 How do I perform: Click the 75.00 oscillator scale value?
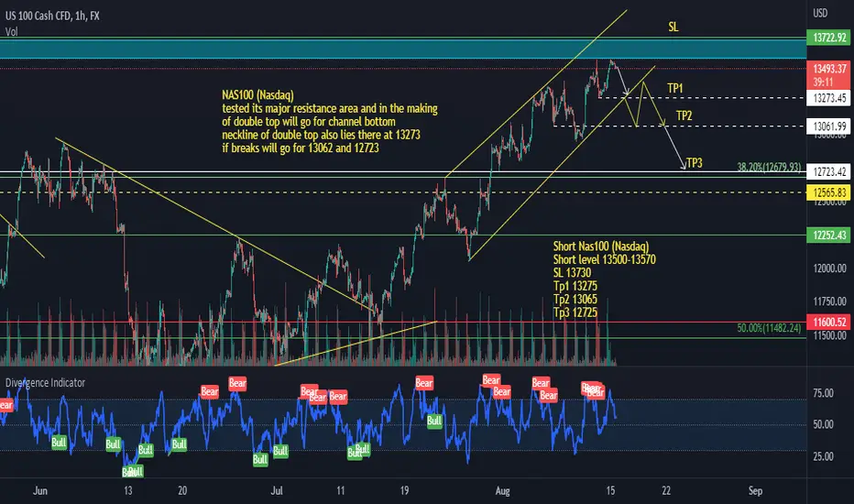tap(823, 393)
